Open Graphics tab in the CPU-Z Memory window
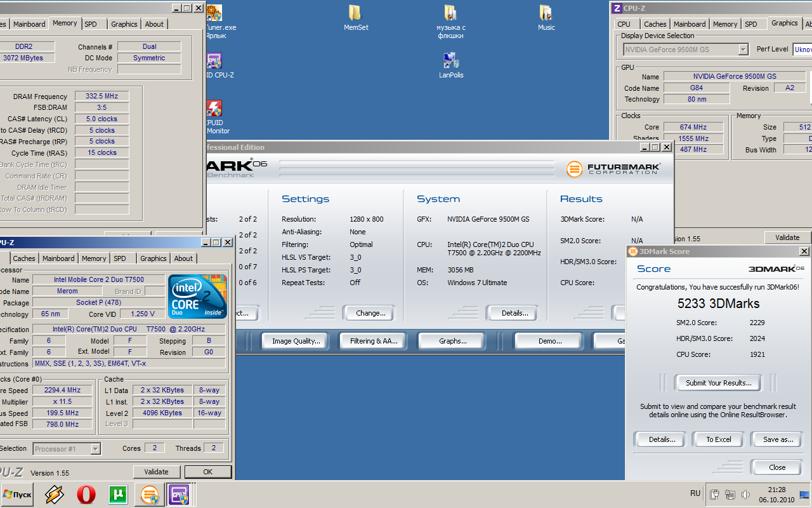 pyautogui.click(x=124, y=24)
